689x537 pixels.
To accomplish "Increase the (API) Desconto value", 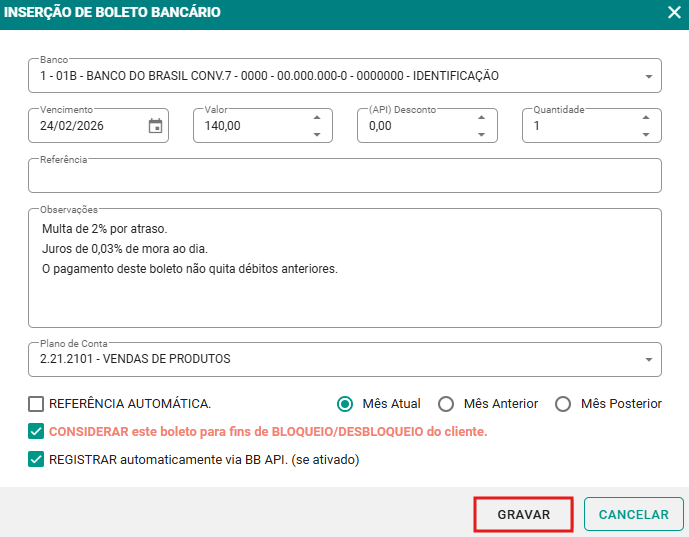I will coord(481,118).
